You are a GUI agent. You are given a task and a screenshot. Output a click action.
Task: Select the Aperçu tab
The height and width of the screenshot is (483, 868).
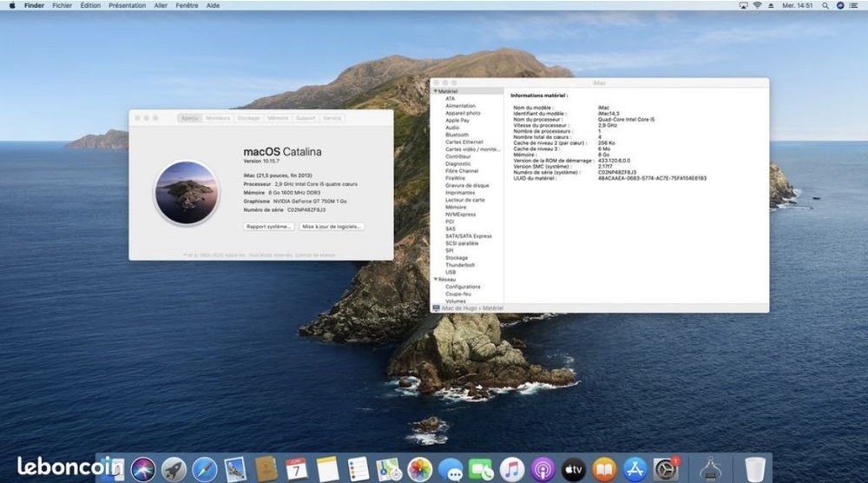click(190, 118)
